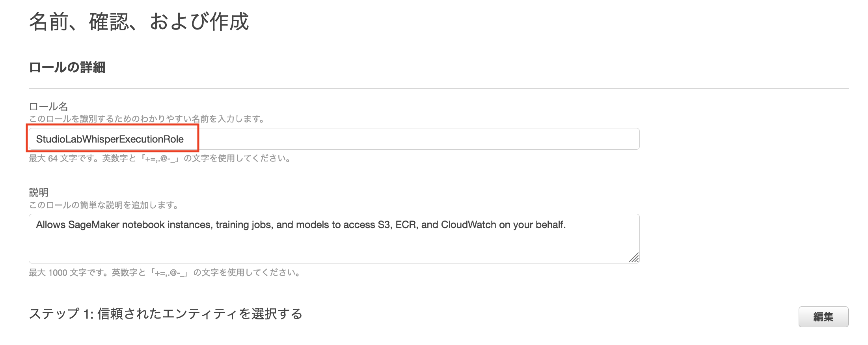Screen dimensions: 868x345
Task: Click inside the 説明 description textarea
Action: point(334,239)
